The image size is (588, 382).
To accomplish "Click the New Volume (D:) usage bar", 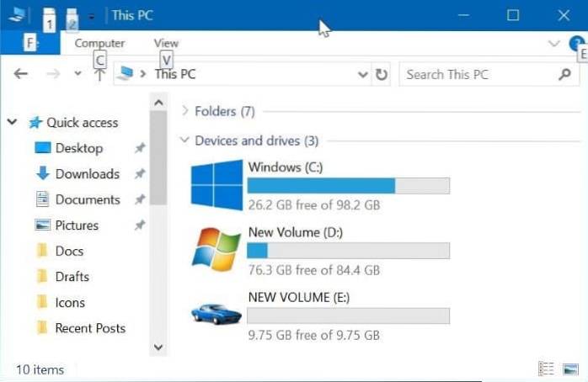I will pos(349,251).
